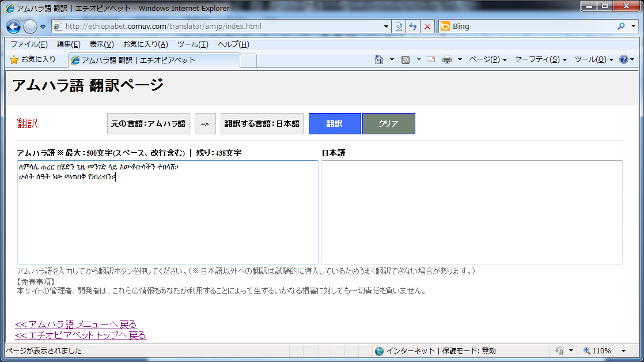Open the 編集(E) menu
The image size is (644, 362).
69,44
